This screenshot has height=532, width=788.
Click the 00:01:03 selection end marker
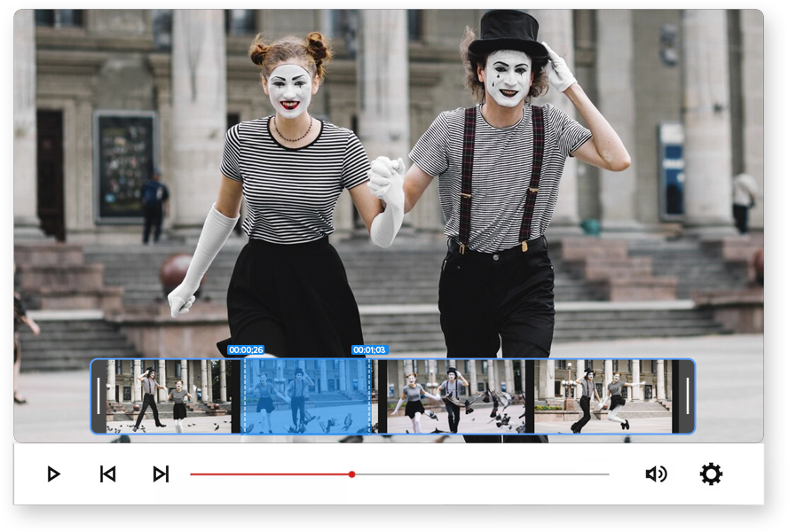[369, 350]
